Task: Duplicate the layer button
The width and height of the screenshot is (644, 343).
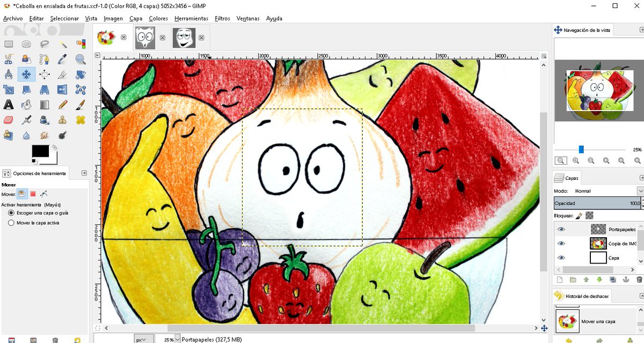Action: (612, 280)
